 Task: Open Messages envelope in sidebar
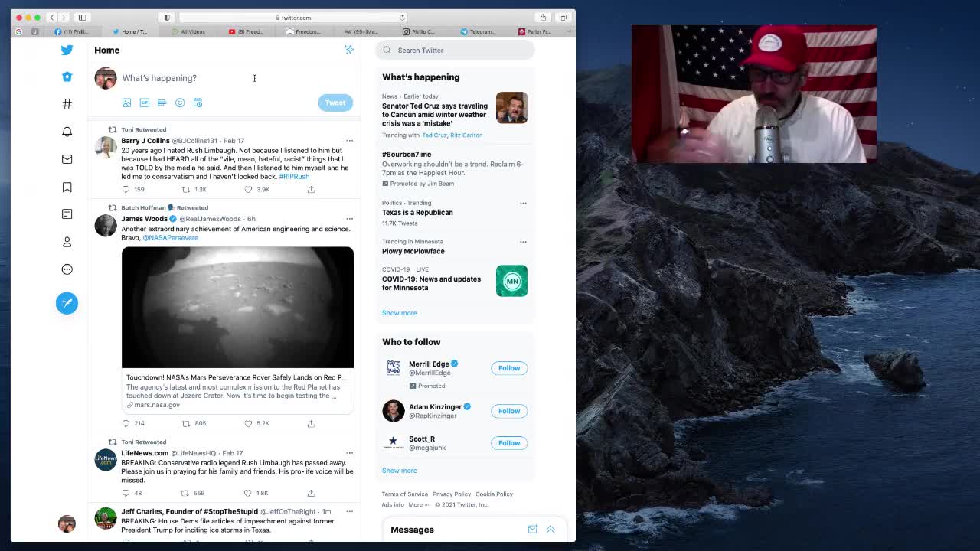[67, 159]
